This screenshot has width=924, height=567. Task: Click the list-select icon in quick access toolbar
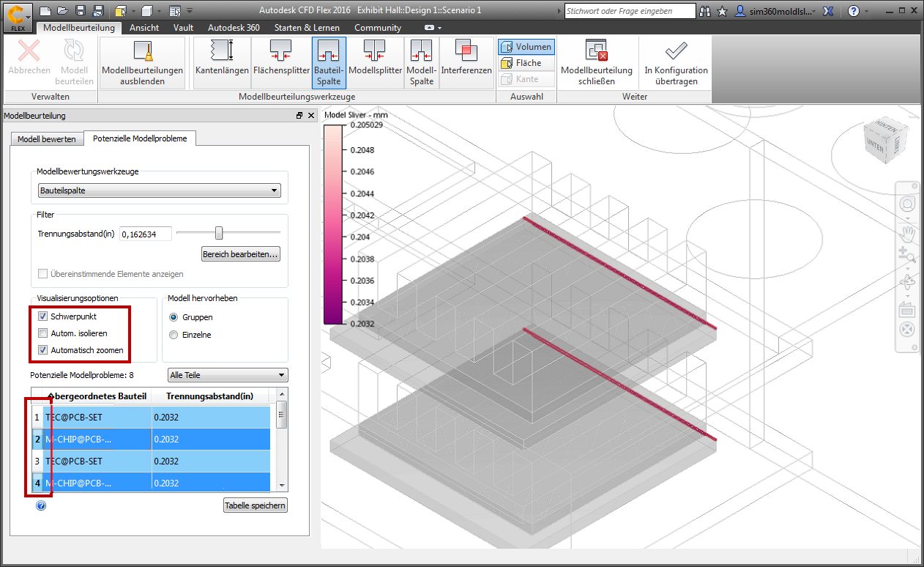tap(174, 11)
